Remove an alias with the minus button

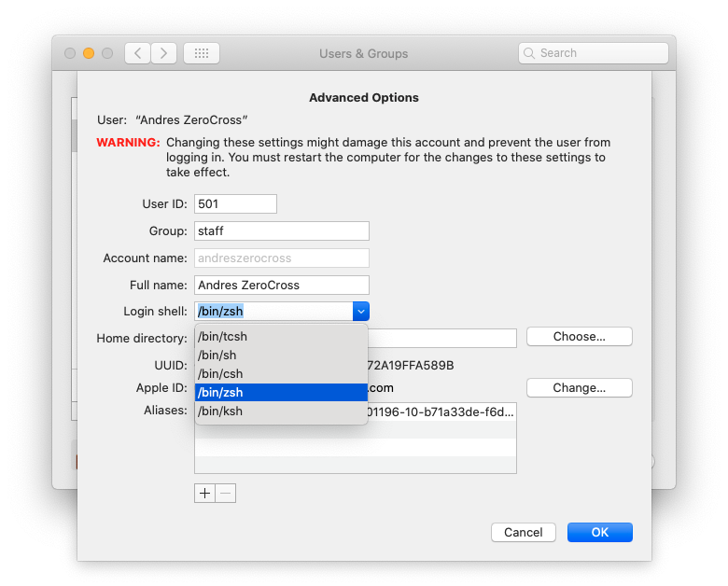click(x=226, y=493)
